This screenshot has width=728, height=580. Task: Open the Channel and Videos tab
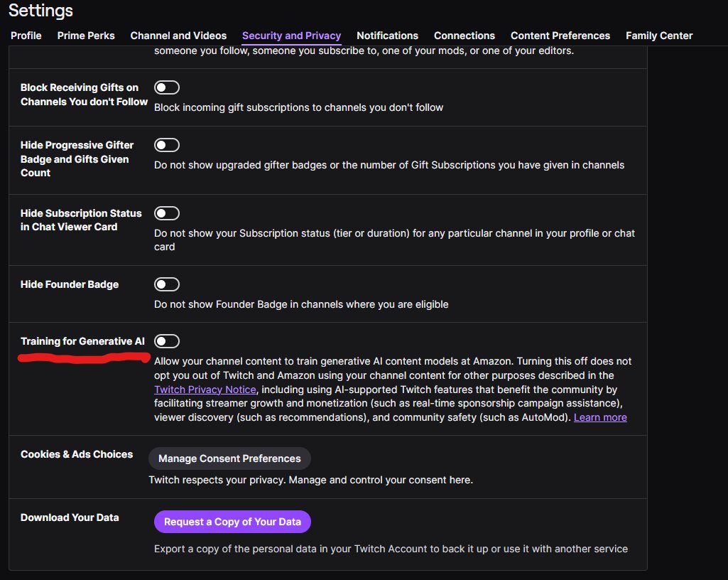(x=178, y=36)
